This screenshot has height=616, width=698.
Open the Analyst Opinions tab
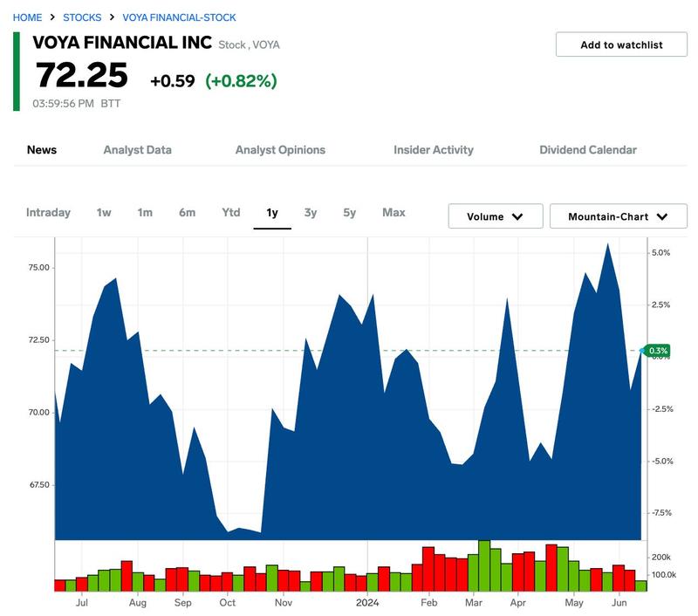280,150
